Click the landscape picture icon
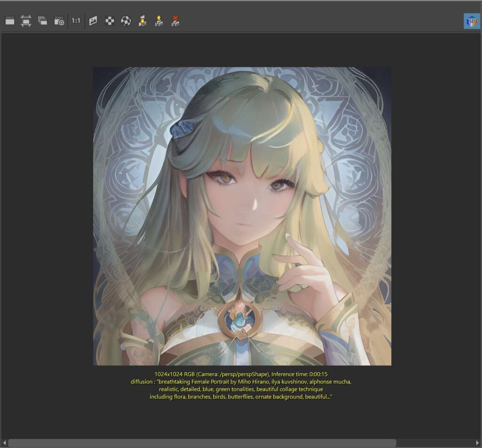This screenshot has width=482, height=448. pyautogui.click(x=93, y=21)
